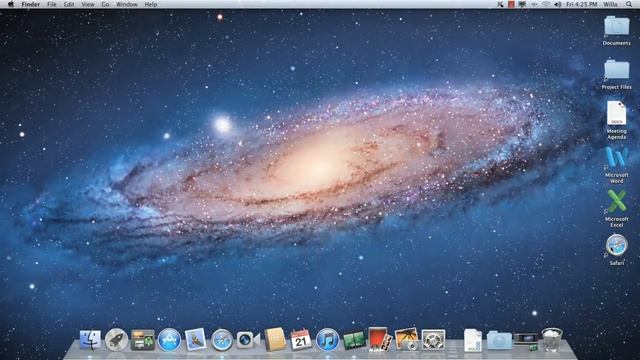Launch Launchpad rocket icon in Dock
The height and width of the screenshot is (360, 640).
(x=116, y=340)
